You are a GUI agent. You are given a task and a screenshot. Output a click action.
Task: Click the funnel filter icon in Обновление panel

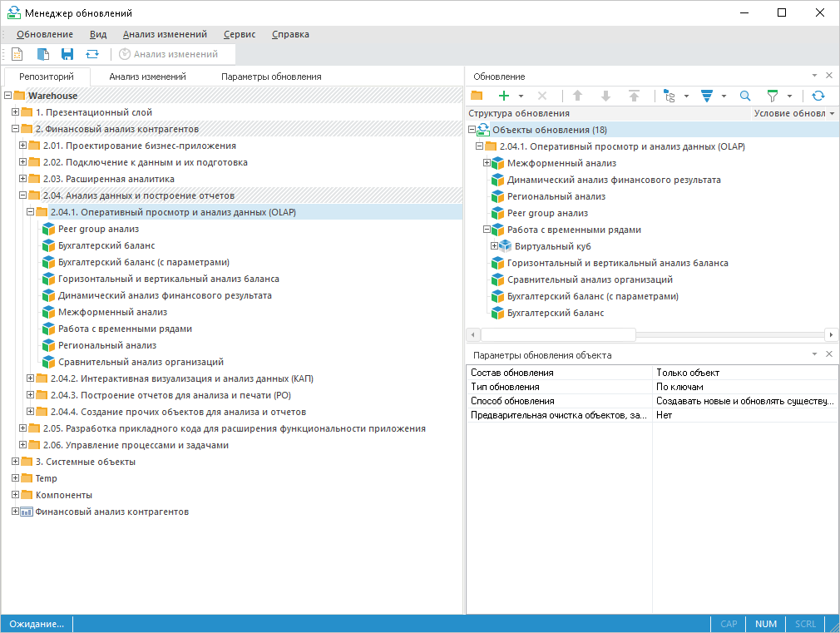772,96
